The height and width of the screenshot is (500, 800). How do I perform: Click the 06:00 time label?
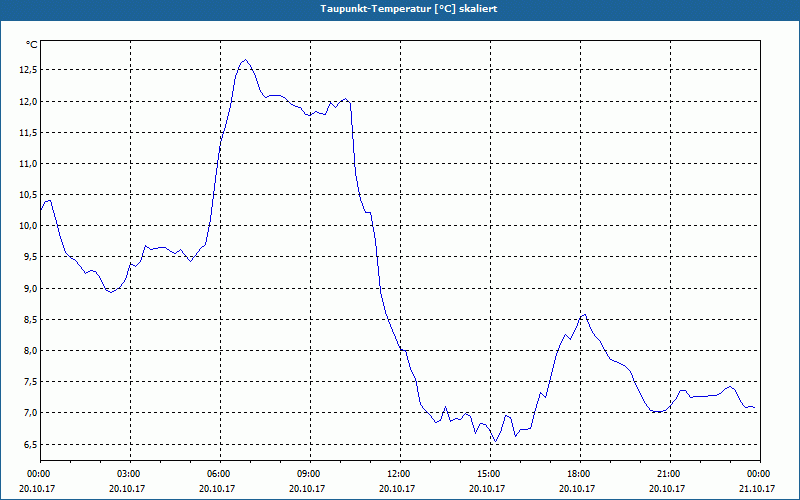click(x=220, y=474)
